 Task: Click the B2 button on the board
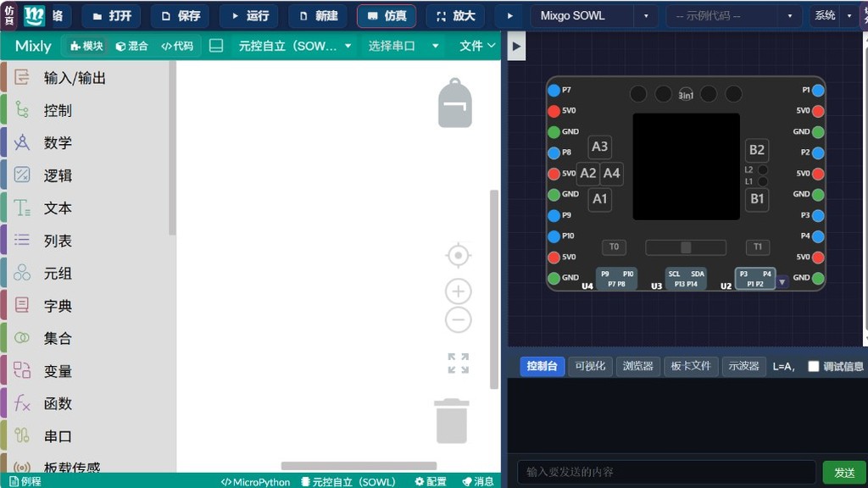[x=757, y=150]
